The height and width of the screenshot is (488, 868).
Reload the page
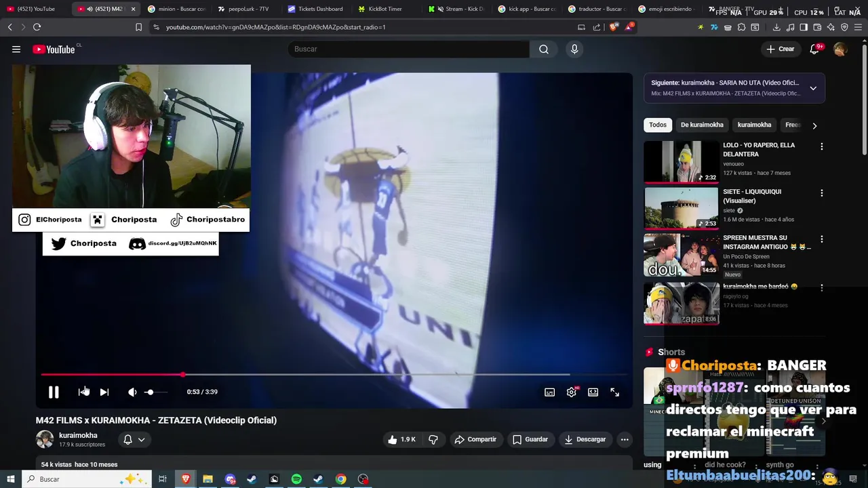click(37, 27)
